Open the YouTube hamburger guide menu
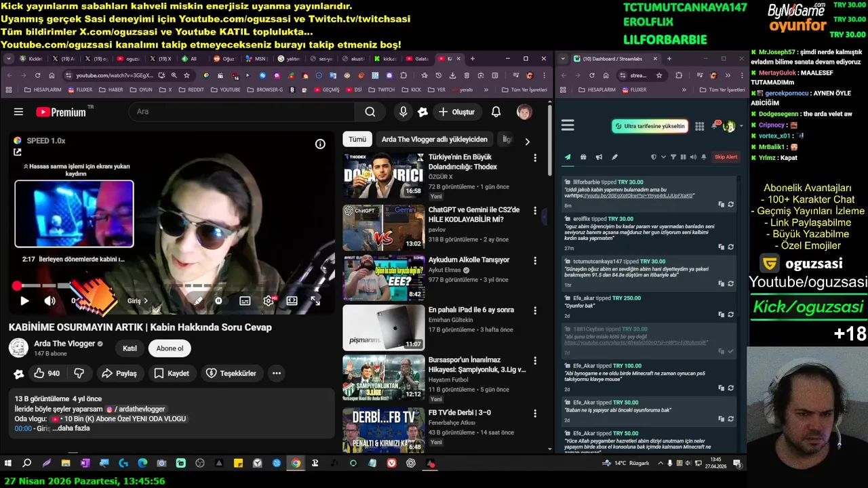This screenshot has height=488, width=868. click(x=18, y=112)
